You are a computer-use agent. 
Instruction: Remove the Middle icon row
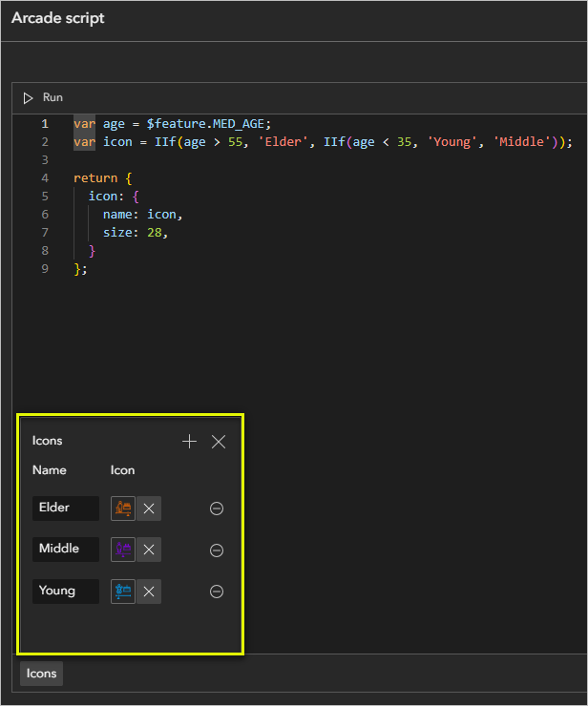coord(217,550)
